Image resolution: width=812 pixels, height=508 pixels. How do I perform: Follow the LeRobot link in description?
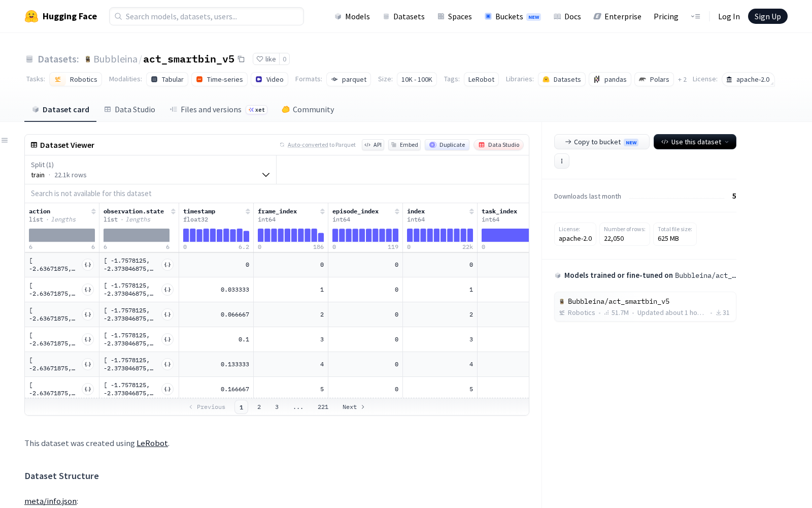(152, 443)
